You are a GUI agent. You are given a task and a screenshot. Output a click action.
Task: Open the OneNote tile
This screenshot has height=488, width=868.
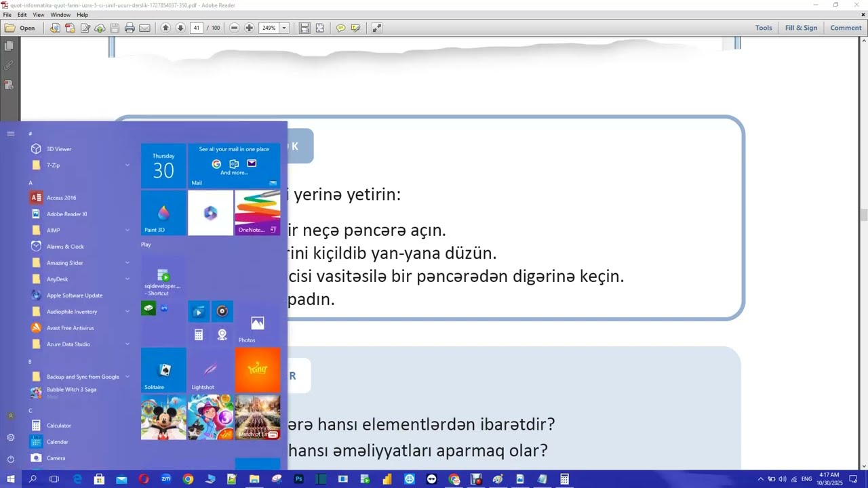pyautogui.click(x=257, y=213)
